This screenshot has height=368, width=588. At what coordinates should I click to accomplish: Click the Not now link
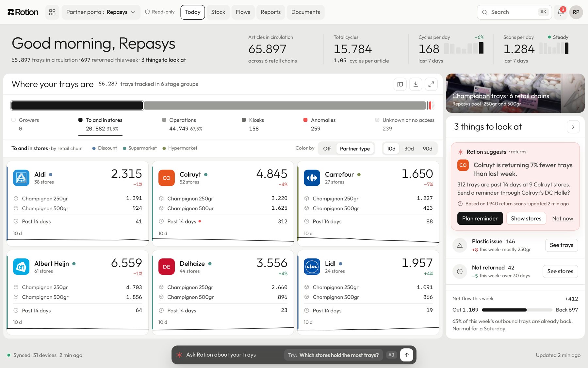pyautogui.click(x=563, y=219)
